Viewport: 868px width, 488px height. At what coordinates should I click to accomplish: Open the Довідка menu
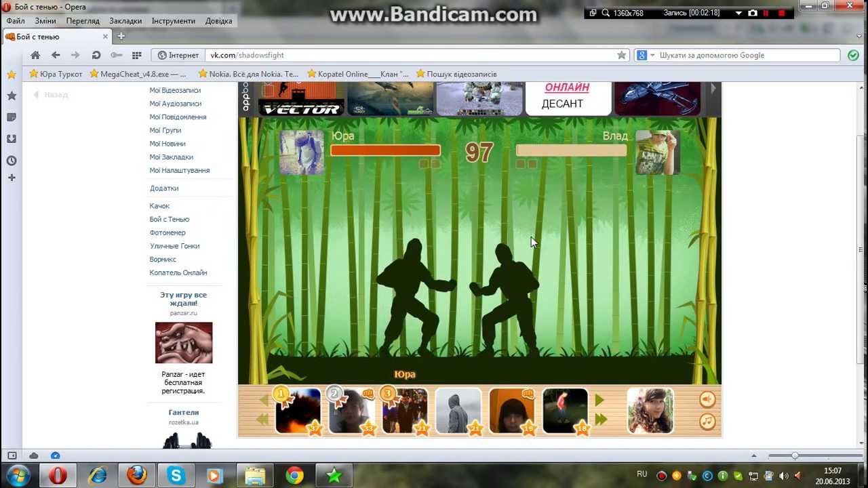pos(218,21)
